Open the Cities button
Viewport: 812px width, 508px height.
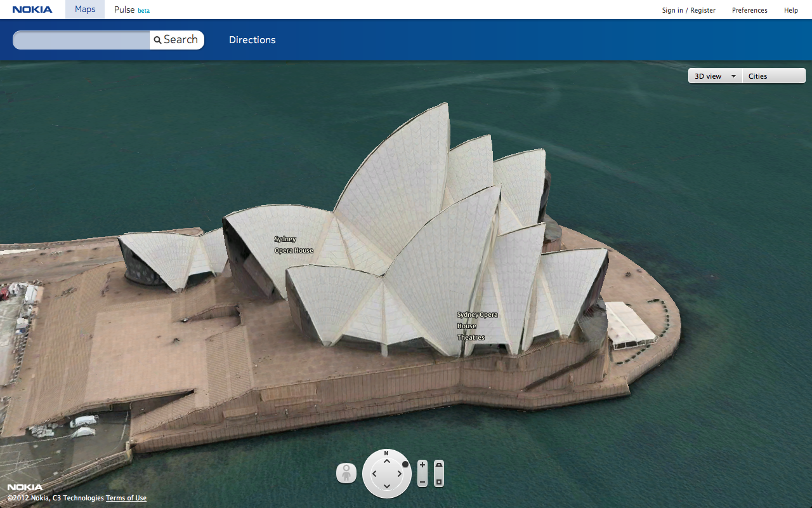coord(774,76)
